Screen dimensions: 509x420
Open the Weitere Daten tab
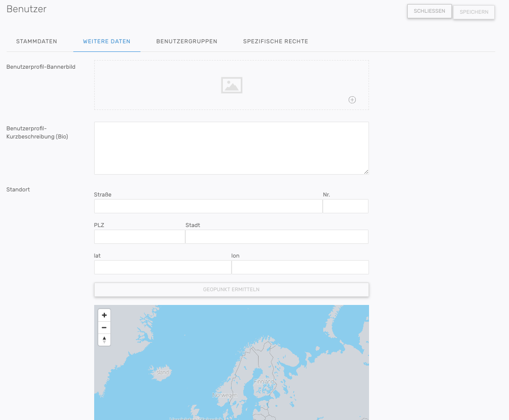[106, 41]
